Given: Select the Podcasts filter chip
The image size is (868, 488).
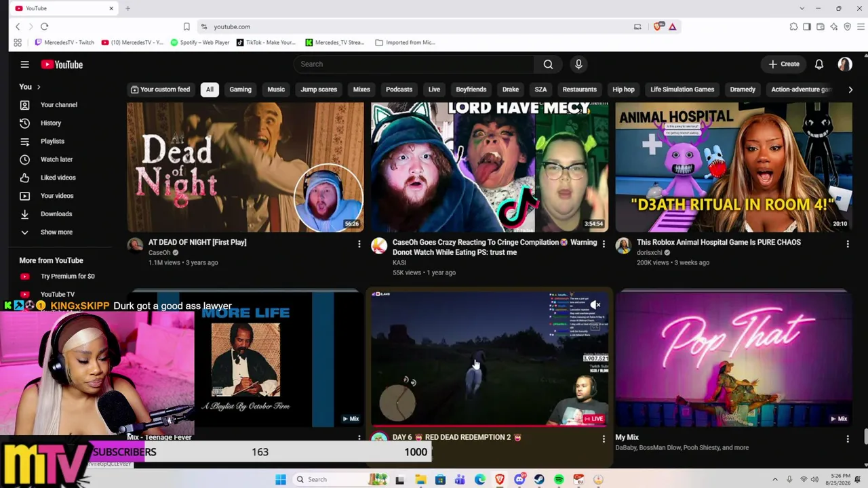Looking at the screenshot, I should [x=399, y=89].
